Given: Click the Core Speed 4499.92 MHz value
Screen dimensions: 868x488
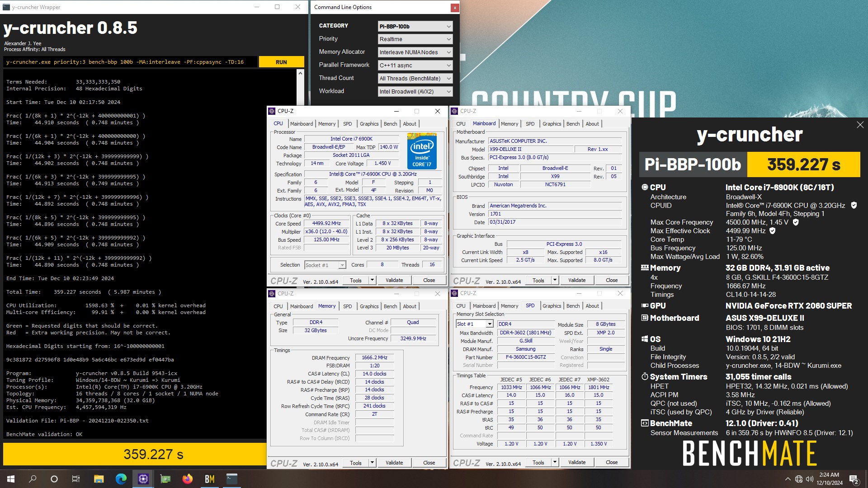Looking at the screenshot, I should pos(326,223).
